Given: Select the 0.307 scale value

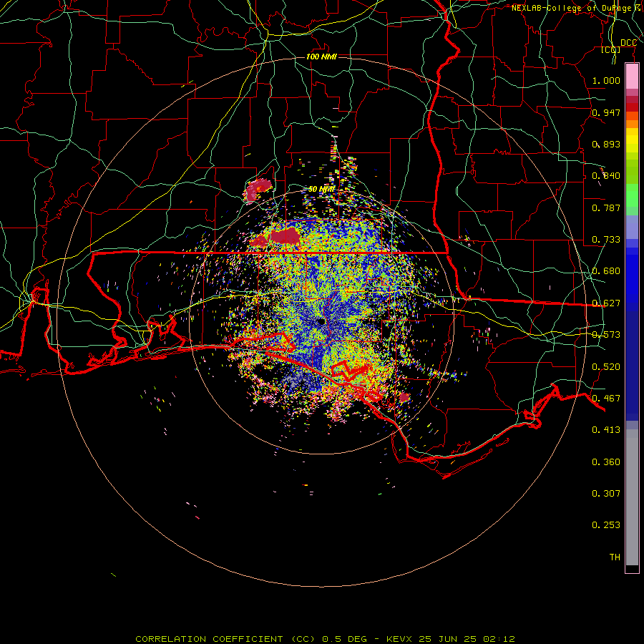Looking at the screenshot, I should coord(606,494).
